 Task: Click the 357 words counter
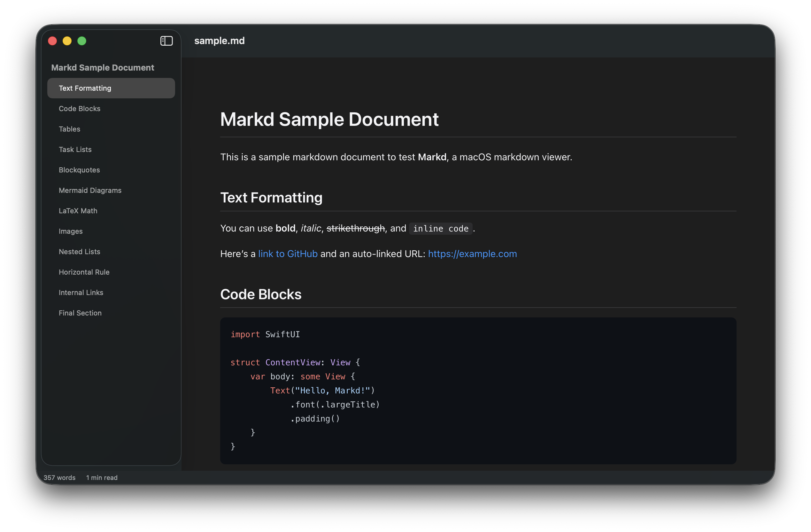pos(60,477)
